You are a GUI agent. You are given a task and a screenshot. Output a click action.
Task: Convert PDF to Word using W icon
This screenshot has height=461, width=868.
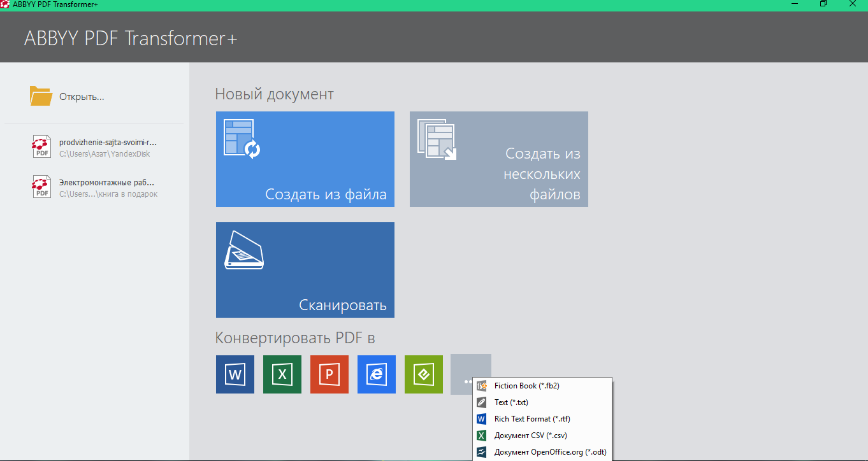click(235, 374)
